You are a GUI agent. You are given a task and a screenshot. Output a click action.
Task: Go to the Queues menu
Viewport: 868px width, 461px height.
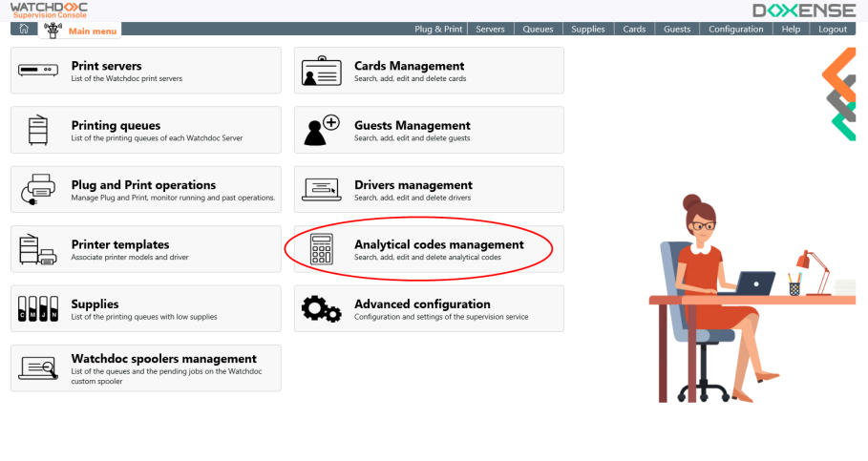(x=538, y=30)
